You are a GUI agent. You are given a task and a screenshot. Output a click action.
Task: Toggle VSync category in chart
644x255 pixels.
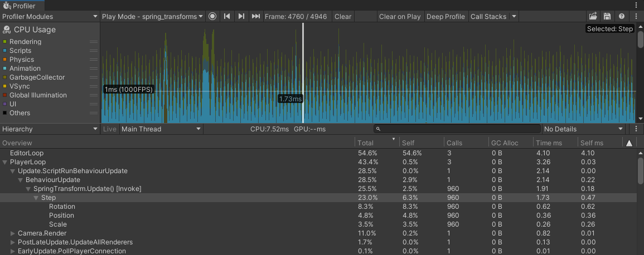pyautogui.click(x=4, y=86)
